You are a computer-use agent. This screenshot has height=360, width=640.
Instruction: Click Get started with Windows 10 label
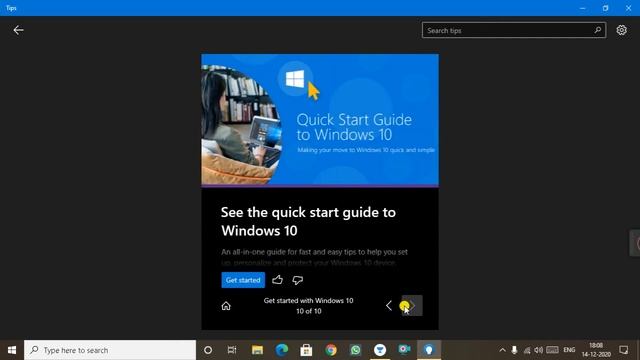[x=308, y=300]
